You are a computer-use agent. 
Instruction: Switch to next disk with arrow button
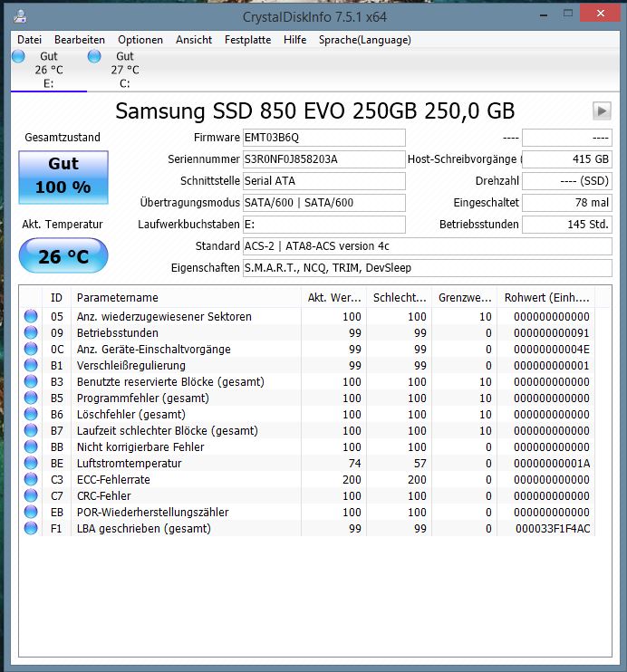click(x=602, y=111)
